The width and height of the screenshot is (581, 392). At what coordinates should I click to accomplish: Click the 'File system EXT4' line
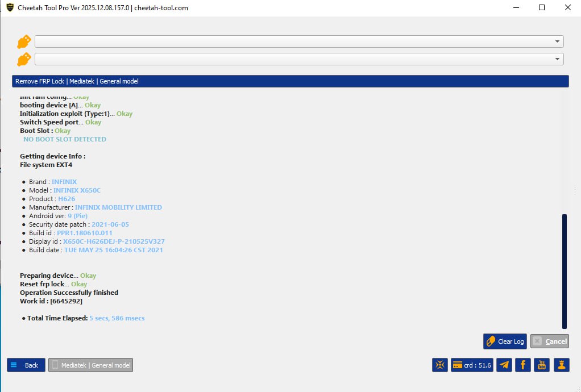click(46, 165)
